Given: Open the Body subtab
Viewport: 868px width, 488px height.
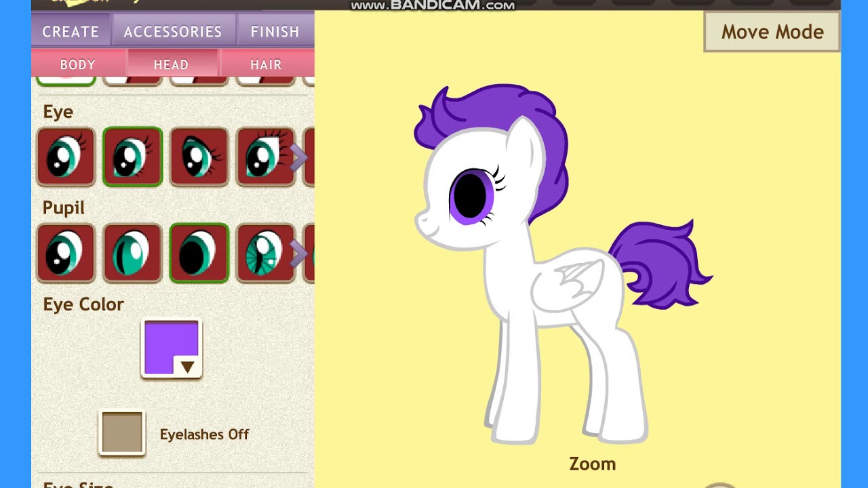Looking at the screenshot, I should pyautogui.click(x=78, y=64).
